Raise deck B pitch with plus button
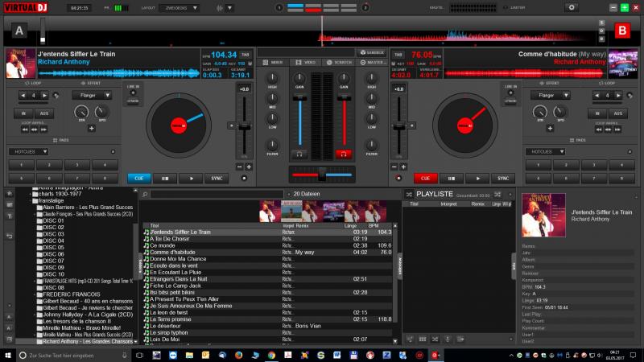 click(x=403, y=167)
